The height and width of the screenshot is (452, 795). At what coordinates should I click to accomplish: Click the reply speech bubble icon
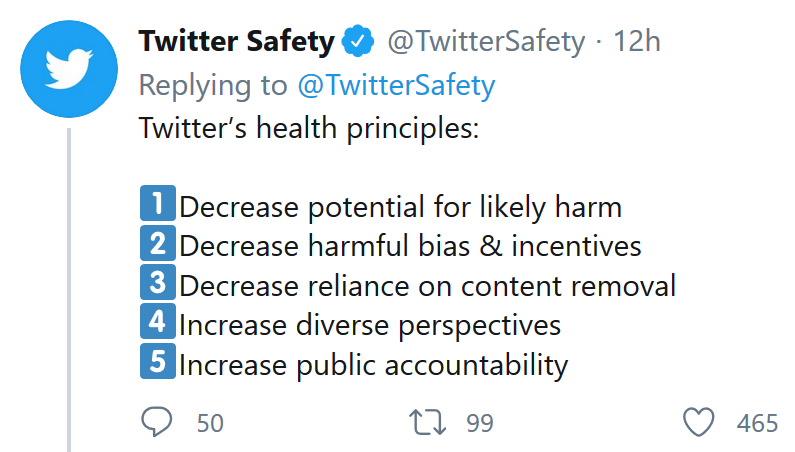(157, 422)
